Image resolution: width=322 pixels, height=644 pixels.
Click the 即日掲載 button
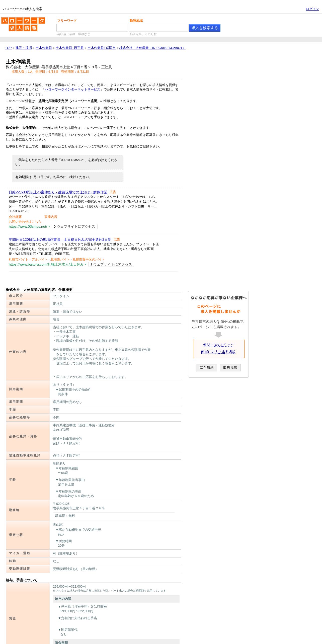[x=230, y=368]
